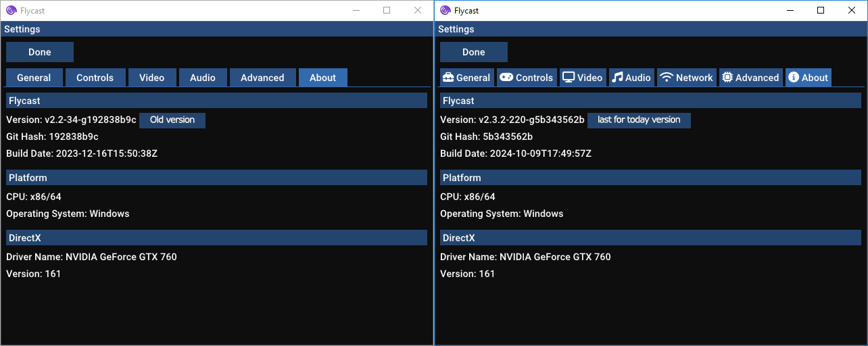Click Git Hash 192838b9c line
This screenshot has width=868, height=346.
tap(52, 137)
